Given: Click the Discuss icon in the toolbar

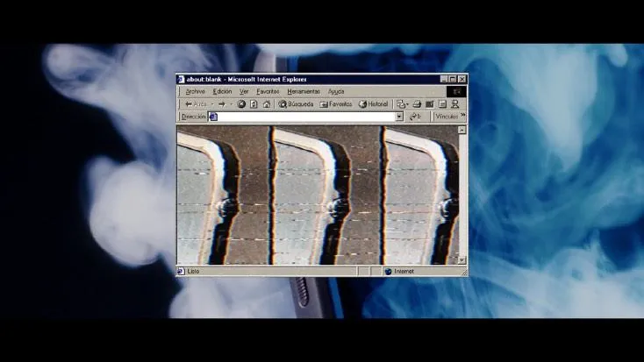Looking at the screenshot, I should click(442, 104).
